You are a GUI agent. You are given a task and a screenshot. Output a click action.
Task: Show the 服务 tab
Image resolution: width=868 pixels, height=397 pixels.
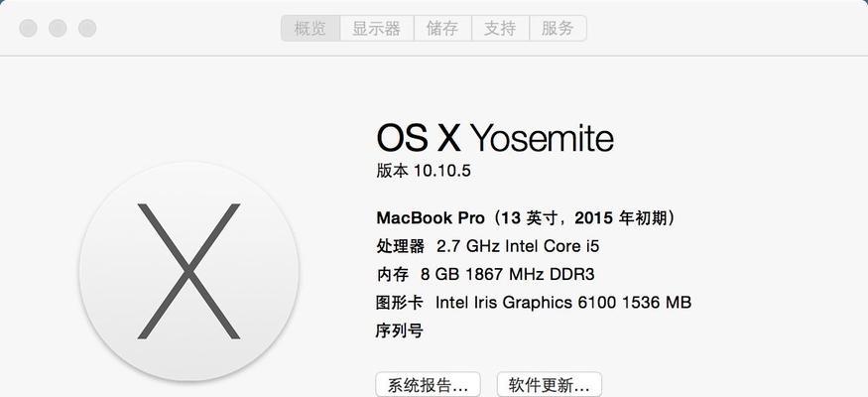(558, 28)
